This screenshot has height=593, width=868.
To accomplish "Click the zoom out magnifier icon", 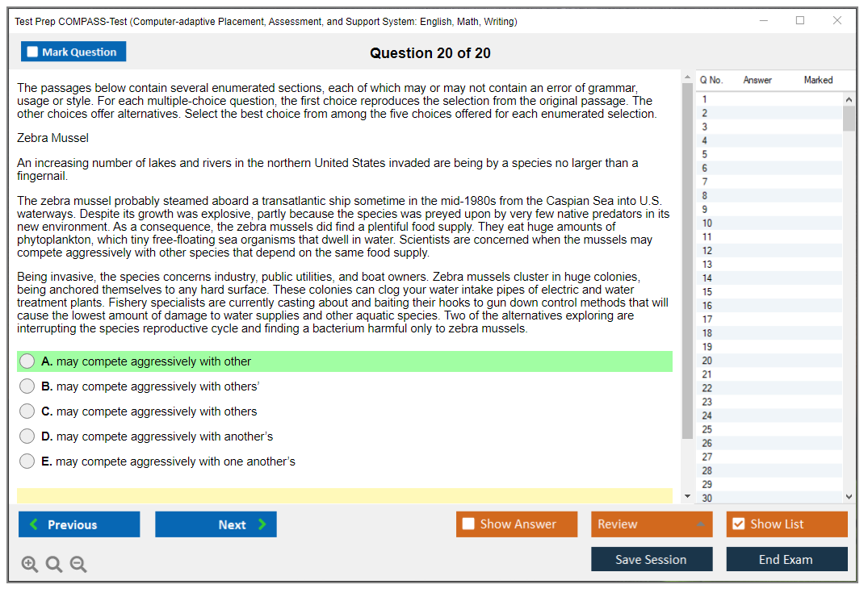I will point(78,564).
